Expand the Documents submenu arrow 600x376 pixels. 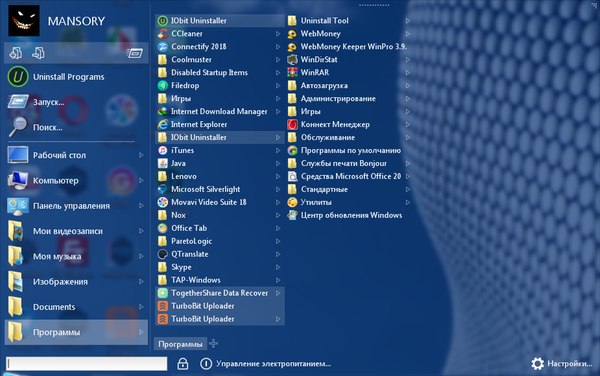point(141,307)
